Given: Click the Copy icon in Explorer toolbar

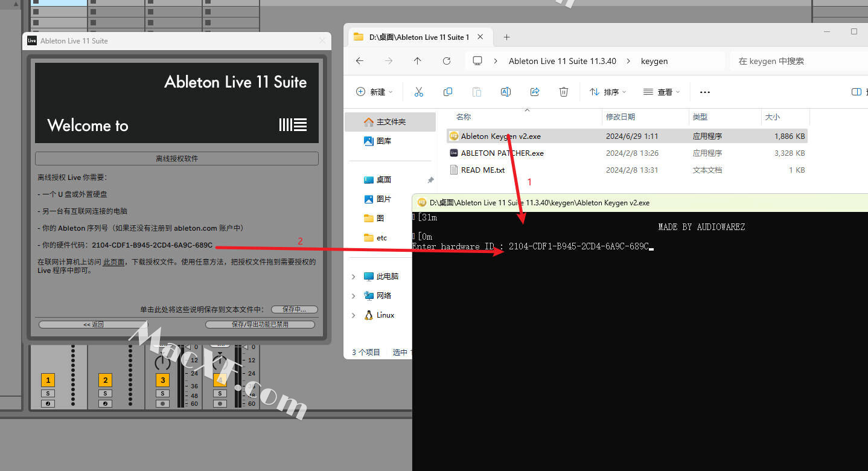Looking at the screenshot, I should point(447,92).
